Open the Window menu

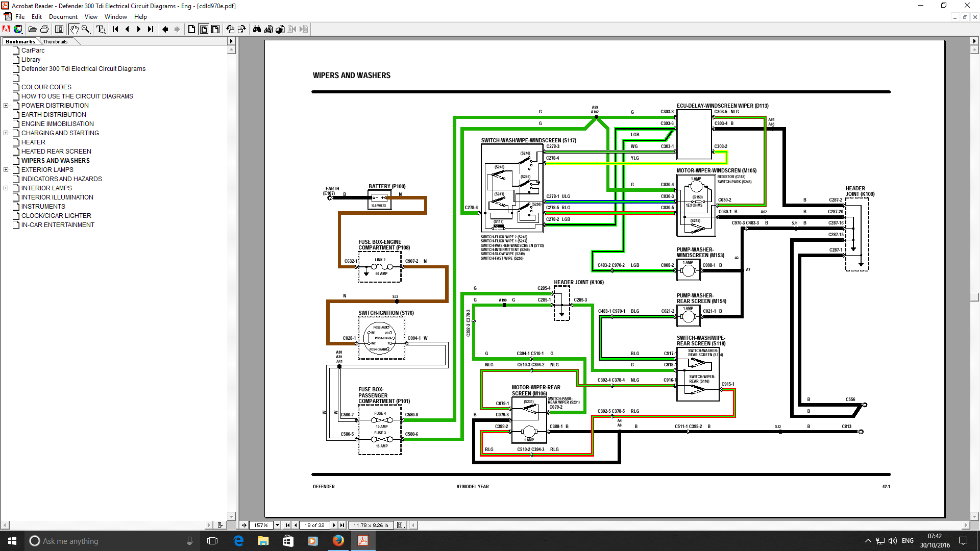pos(116,17)
